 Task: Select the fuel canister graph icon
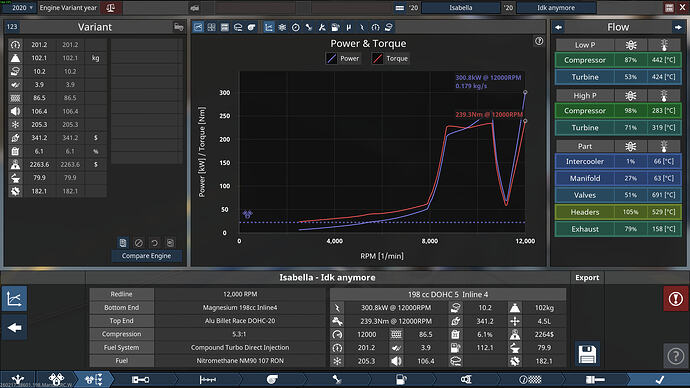pyautogui.click(x=335, y=27)
